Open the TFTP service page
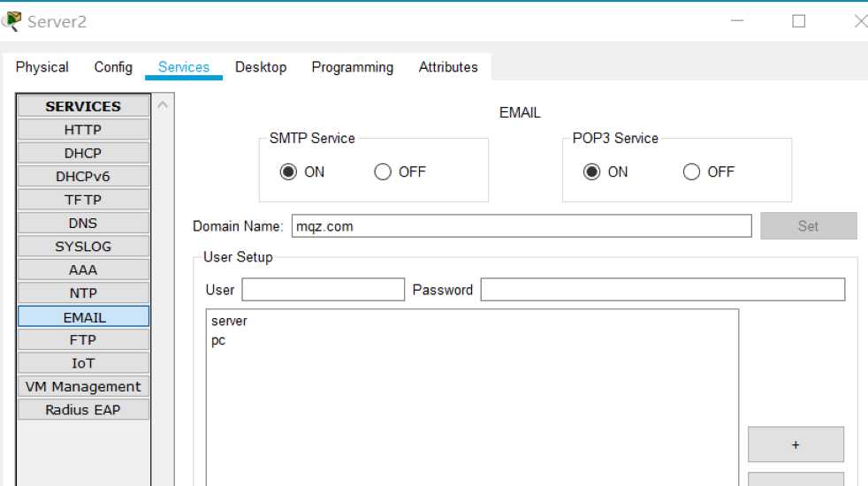 [84, 200]
